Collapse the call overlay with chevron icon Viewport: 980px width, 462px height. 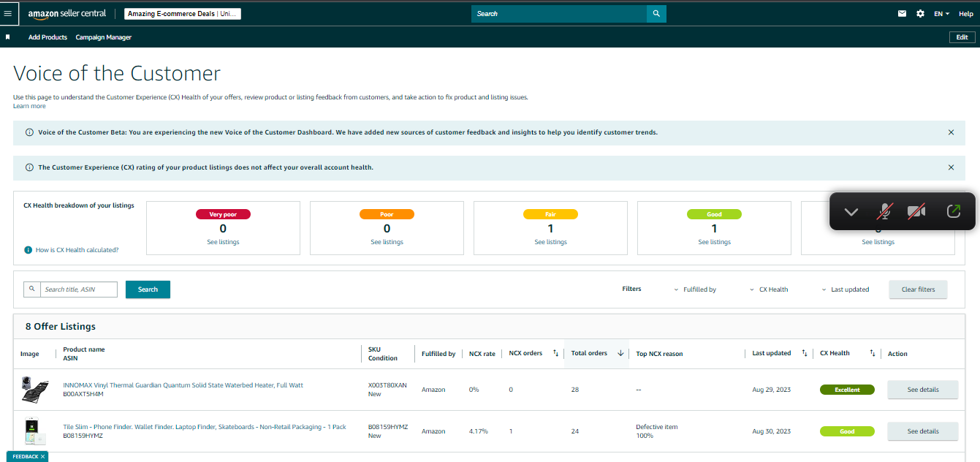(851, 211)
